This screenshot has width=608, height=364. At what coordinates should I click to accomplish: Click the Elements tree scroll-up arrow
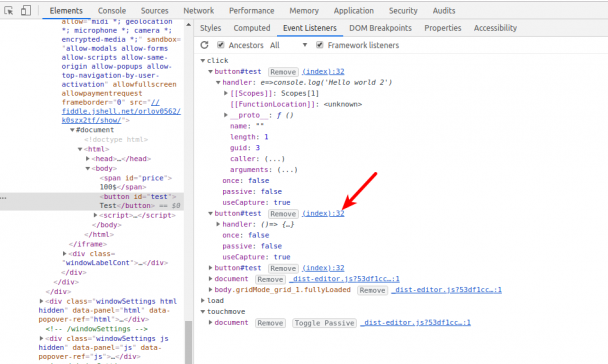click(188, 25)
